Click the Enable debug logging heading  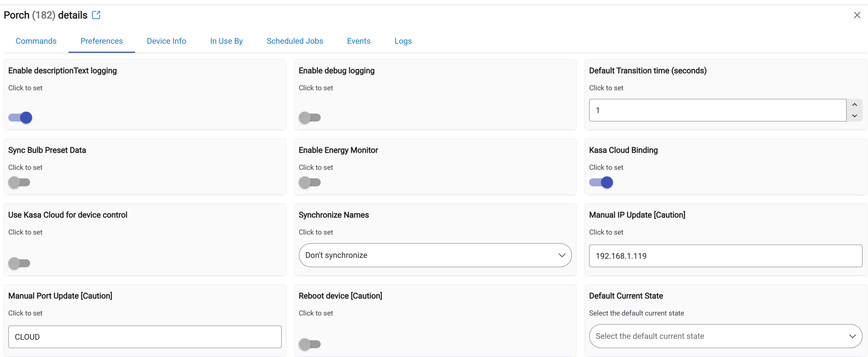pos(336,71)
